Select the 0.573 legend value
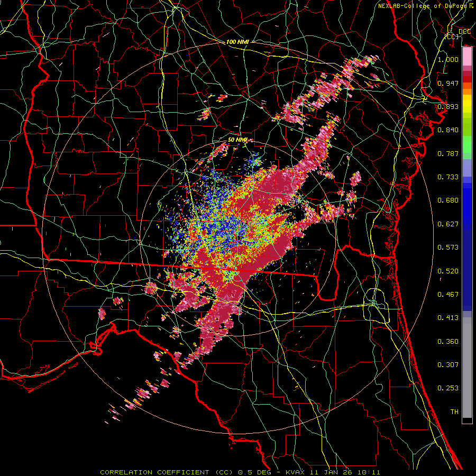The height and width of the screenshot is (476, 476). (448, 248)
